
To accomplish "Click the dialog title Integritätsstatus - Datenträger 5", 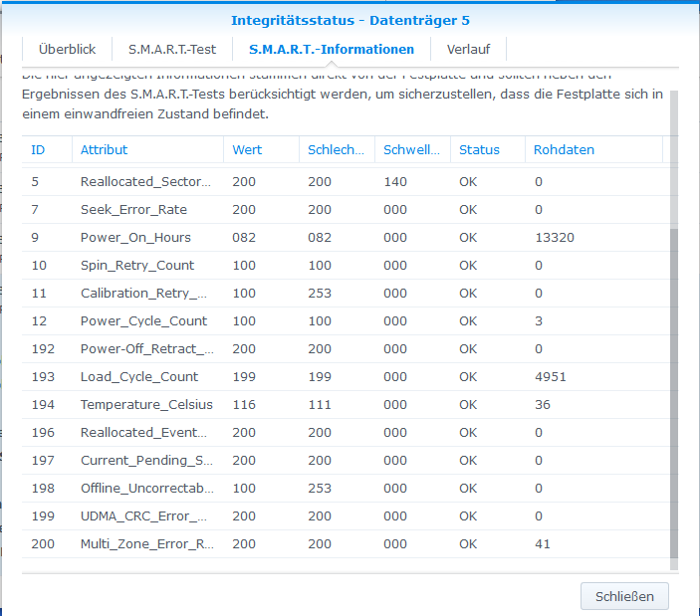I will coord(350,21).
